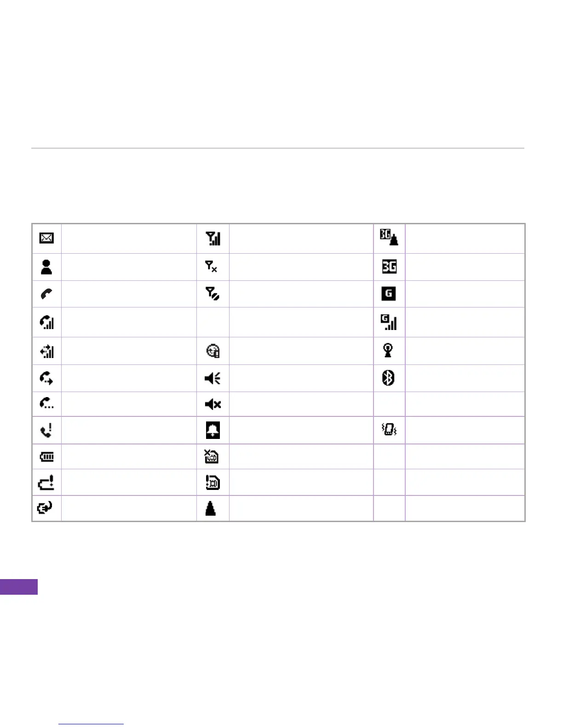The width and height of the screenshot is (563, 728).
Task: Click the wireless antenna tower icon
Action: [x=389, y=351]
